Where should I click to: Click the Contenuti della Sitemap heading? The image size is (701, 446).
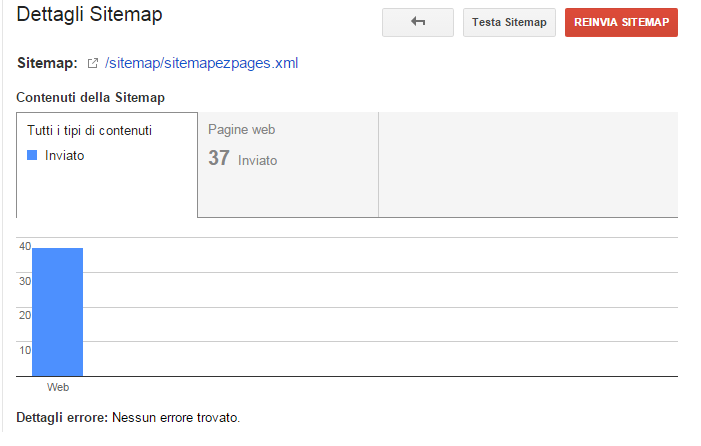[90, 97]
